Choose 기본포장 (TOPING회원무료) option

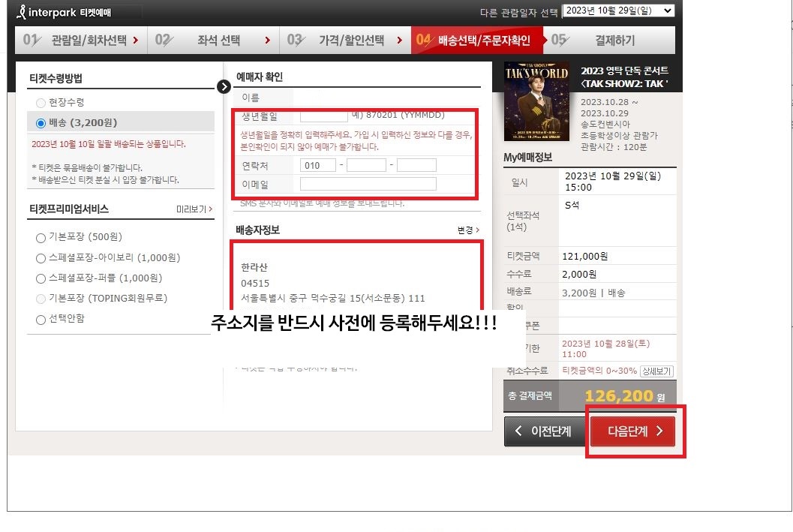(x=41, y=299)
